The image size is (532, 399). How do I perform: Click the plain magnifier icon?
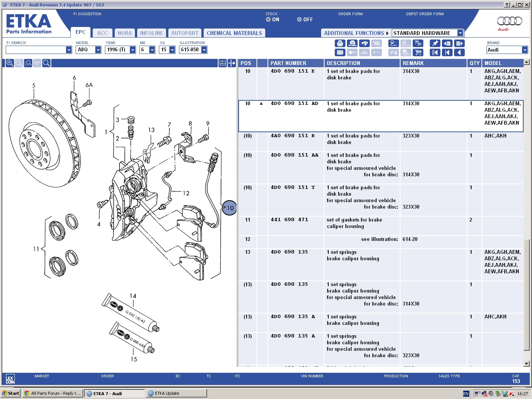[x=46, y=63]
